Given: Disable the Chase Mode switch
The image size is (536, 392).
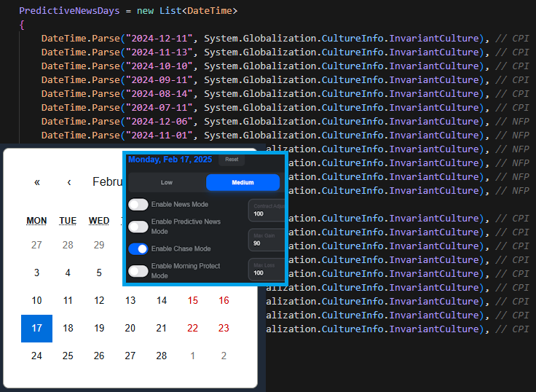Looking at the screenshot, I should pos(138,248).
